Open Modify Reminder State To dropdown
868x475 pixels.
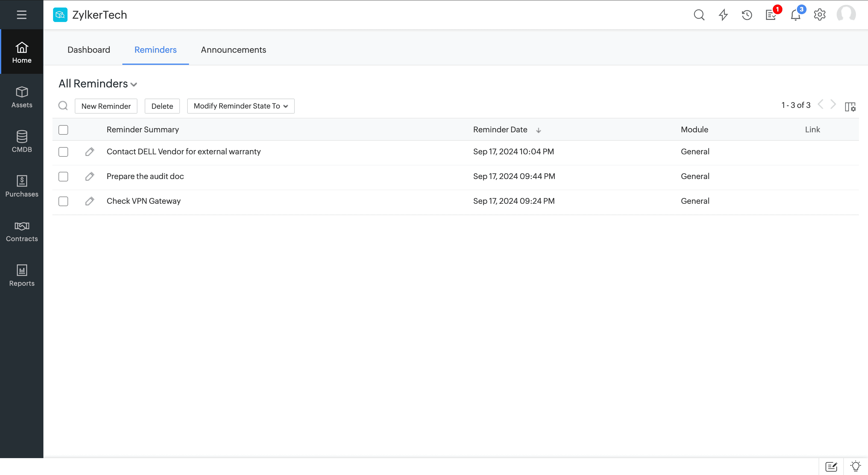tap(241, 106)
